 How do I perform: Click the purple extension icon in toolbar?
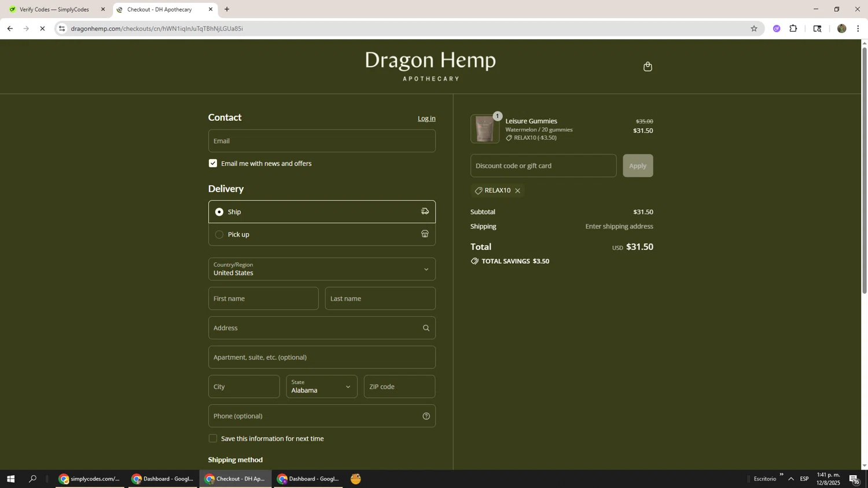[x=777, y=28]
